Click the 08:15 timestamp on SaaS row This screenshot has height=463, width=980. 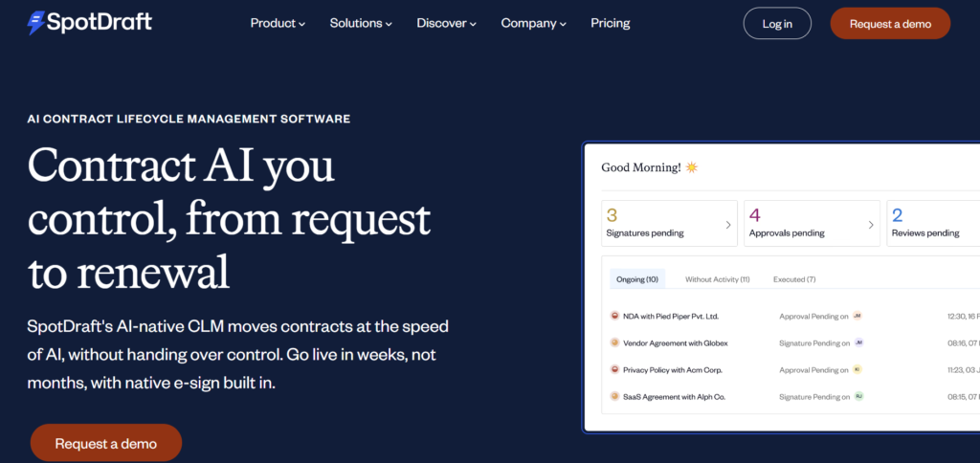click(x=963, y=397)
